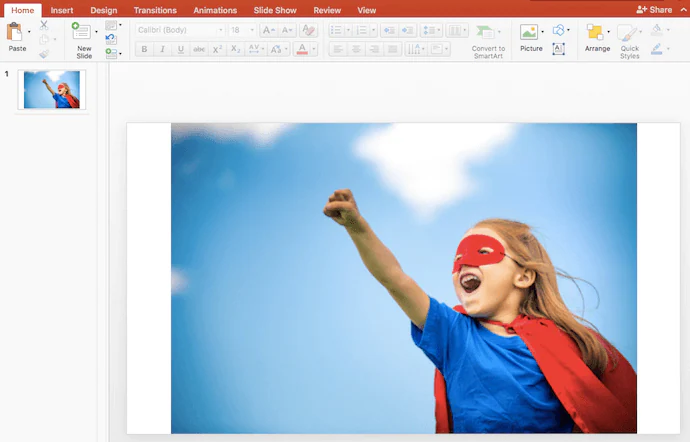The width and height of the screenshot is (690, 442).
Task: Click the Paste clipboard icon
Action: (x=15, y=32)
